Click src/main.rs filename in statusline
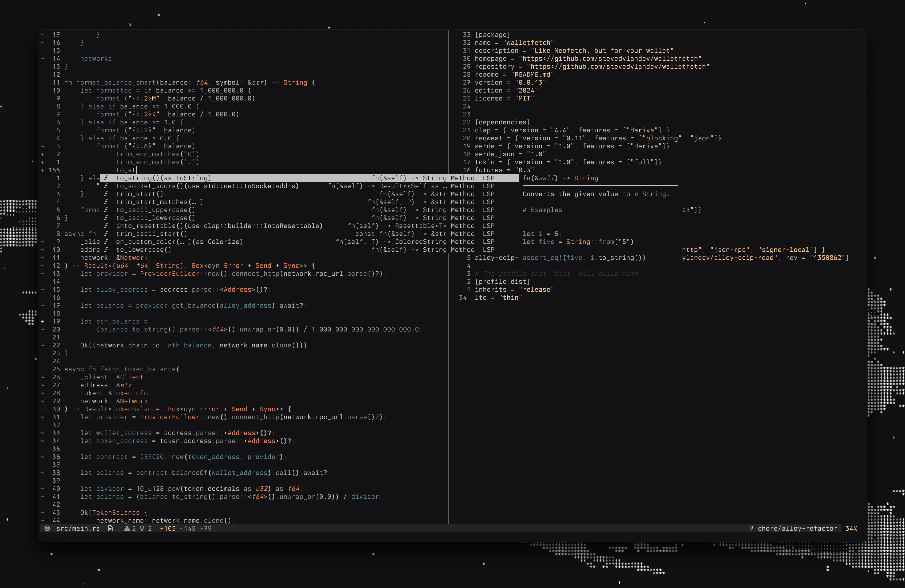The image size is (905, 588). point(78,528)
